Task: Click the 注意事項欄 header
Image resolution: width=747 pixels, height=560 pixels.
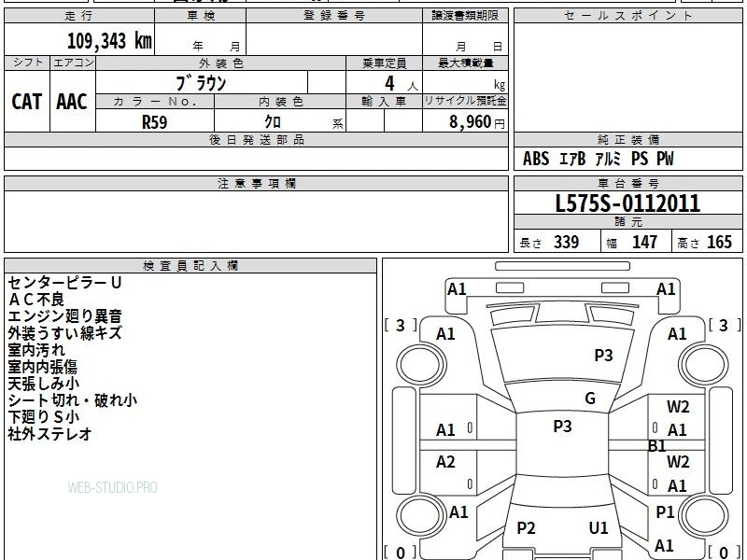Action: 256,183
